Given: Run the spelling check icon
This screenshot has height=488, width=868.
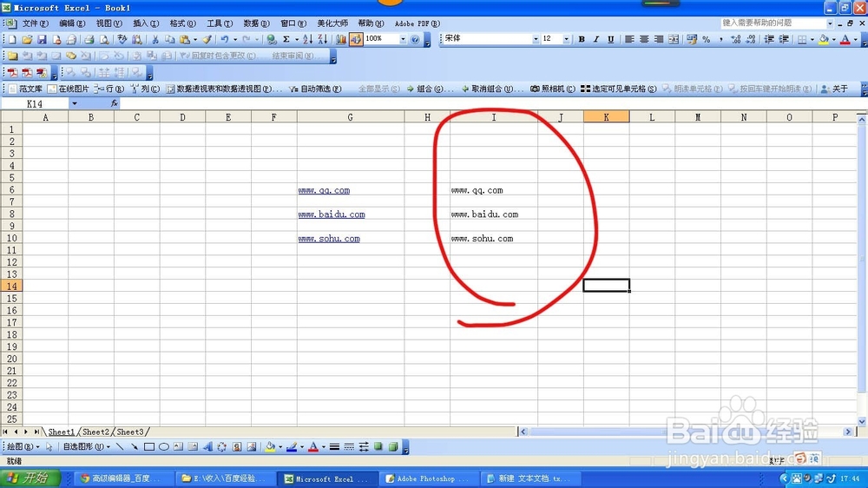Looking at the screenshot, I should (x=122, y=39).
